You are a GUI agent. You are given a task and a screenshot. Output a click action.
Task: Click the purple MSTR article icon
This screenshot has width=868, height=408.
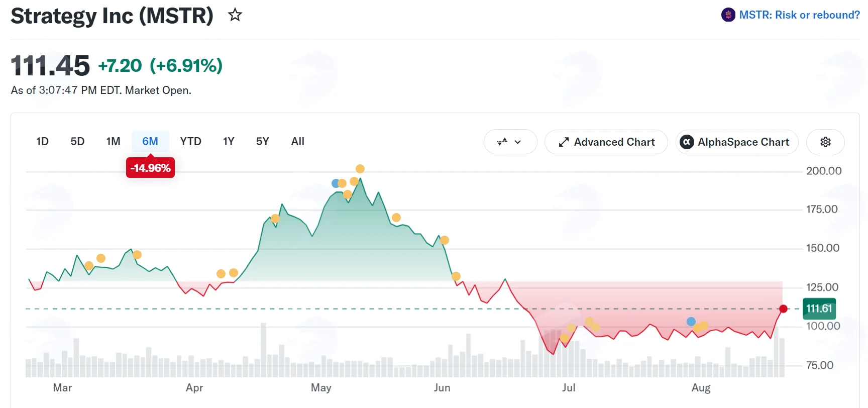point(728,15)
